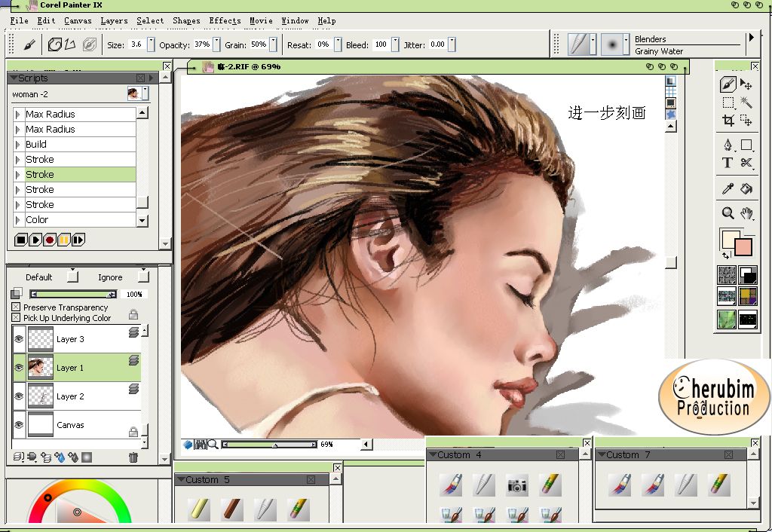Select the Canvas layer row
This screenshot has height=532, width=772.
pyautogui.click(x=77, y=425)
